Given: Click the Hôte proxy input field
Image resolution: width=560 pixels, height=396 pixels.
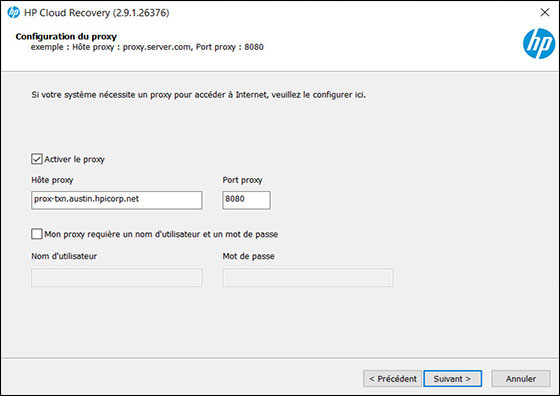Looking at the screenshot, I should [x=116, y=200].
